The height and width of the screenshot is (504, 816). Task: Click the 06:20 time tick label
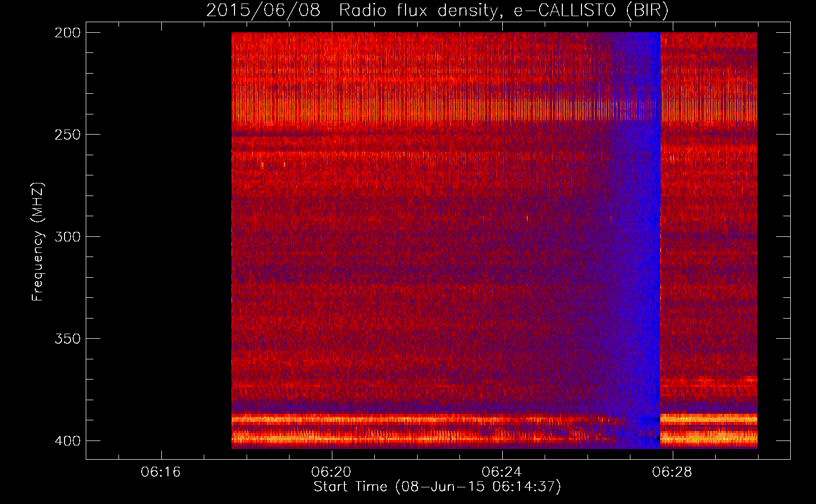pos(331,472)
